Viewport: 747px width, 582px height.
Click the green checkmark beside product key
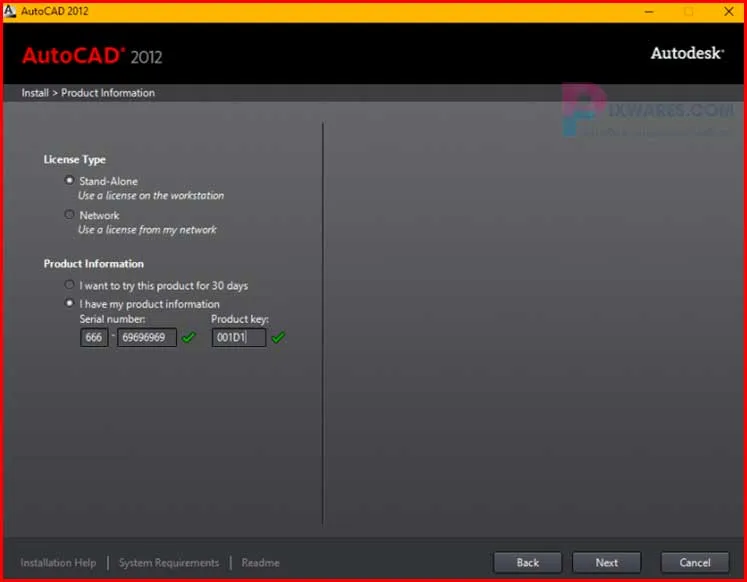[278, 337]
